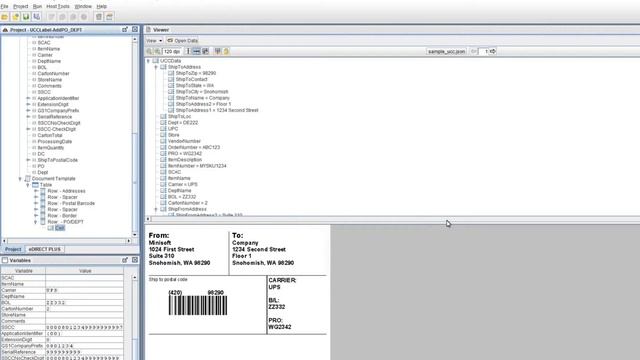
Task: Open the Help menu
Action: pyautogui.click(x=102, y=7)
